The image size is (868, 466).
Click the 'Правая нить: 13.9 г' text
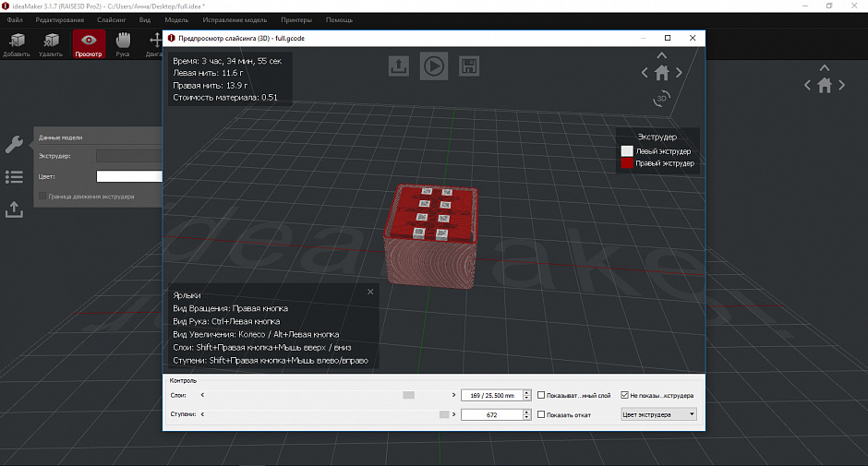pyautogui.click(x=210, y=85)
